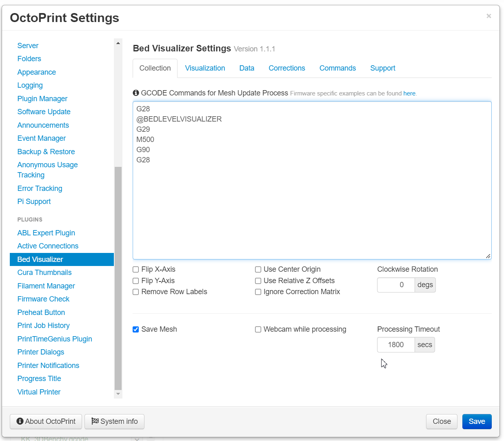Screen dimensions: 504x441
Task: Enable the Flip X-Axis checkbox
Action: (136, 269)
